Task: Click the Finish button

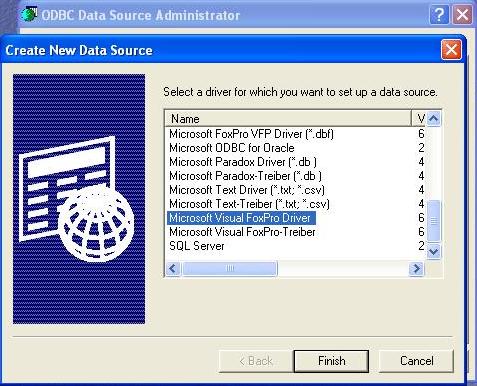Action: pyautogui.click(x=331, y=361)
